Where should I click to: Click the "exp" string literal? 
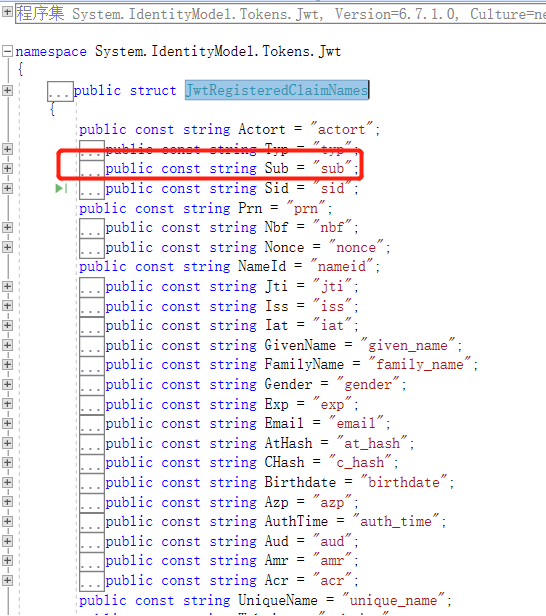click(332, 404)
